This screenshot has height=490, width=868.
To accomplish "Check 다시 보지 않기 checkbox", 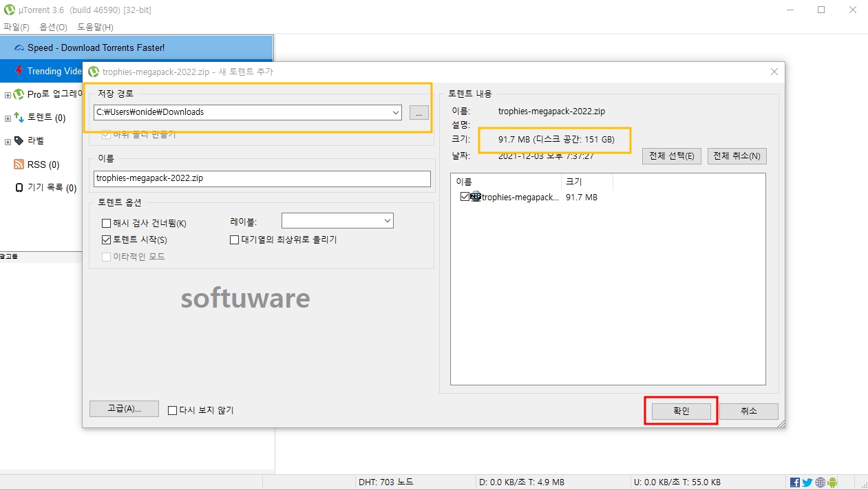I will 173,410.
